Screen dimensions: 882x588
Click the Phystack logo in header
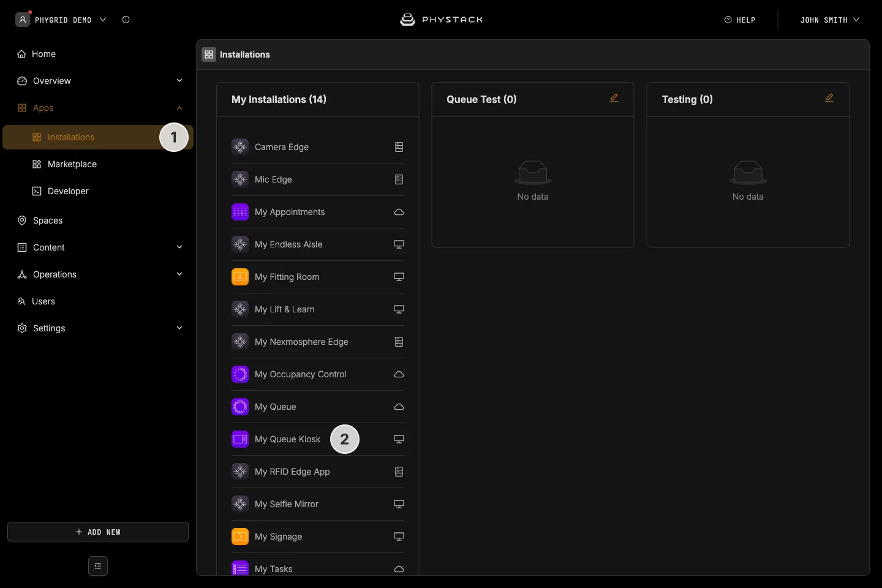[441, 20]
